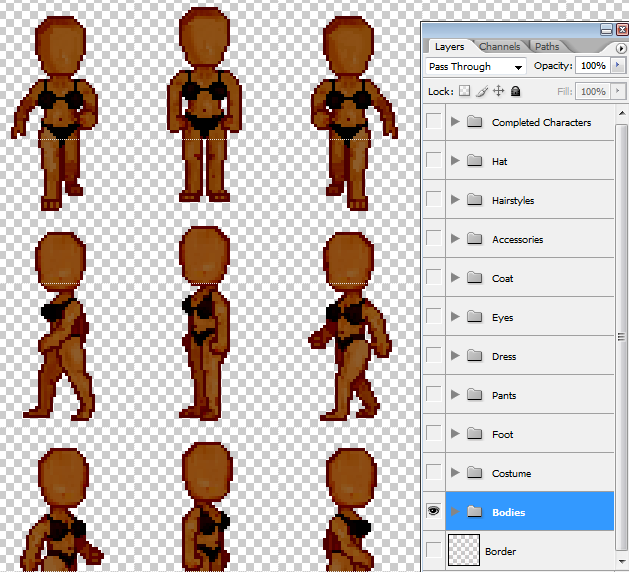This screenshot has width=629, height=572.
Task: Switch to the Channels tab
Action: pos(500,47)
